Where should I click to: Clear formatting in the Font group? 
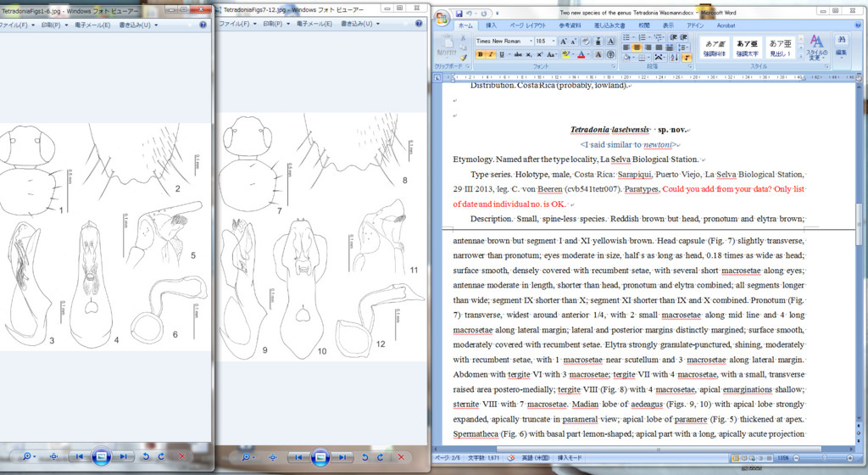point(585,41)
